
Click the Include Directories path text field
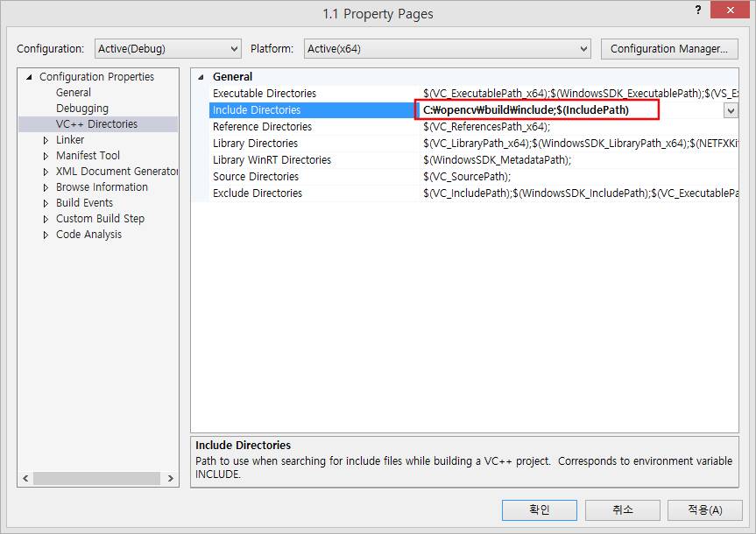pos(538,110)
